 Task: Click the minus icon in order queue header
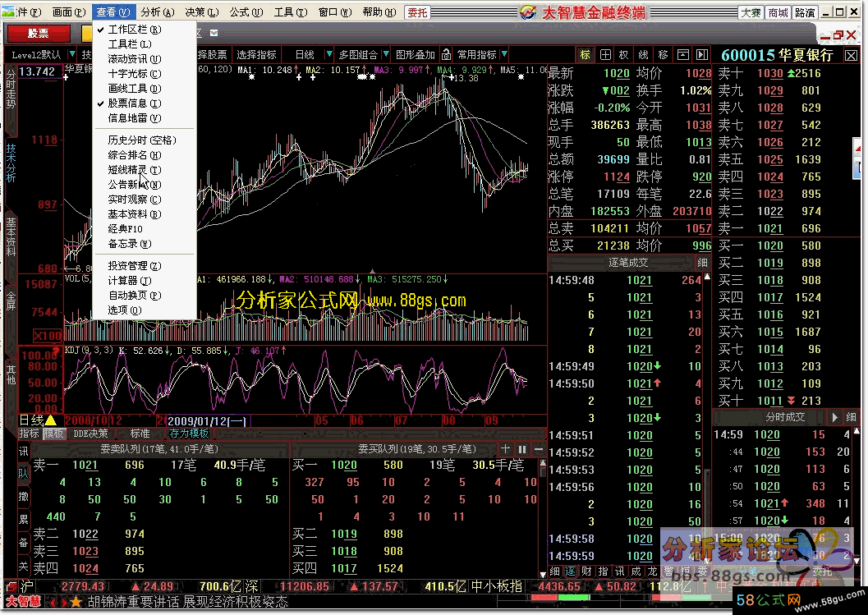click(x=537, y=449)
